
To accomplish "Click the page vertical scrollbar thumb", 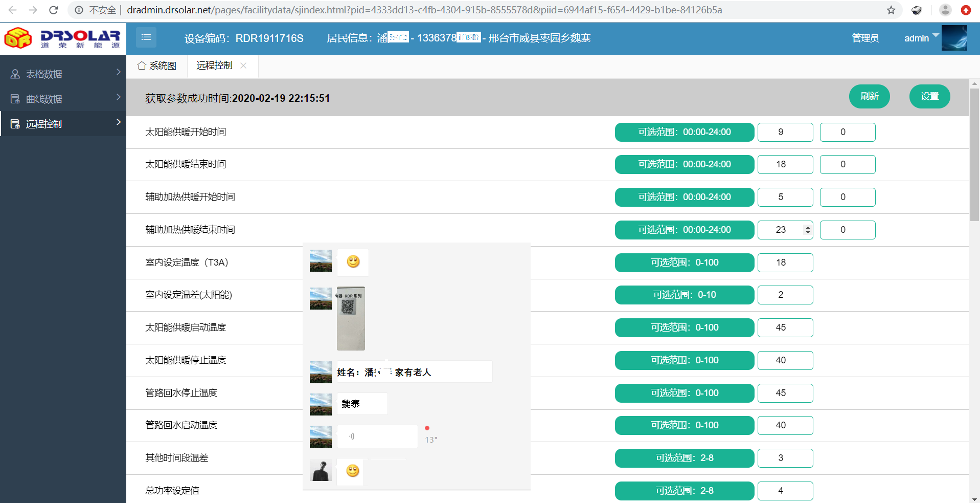I will (x=974, y=155).
